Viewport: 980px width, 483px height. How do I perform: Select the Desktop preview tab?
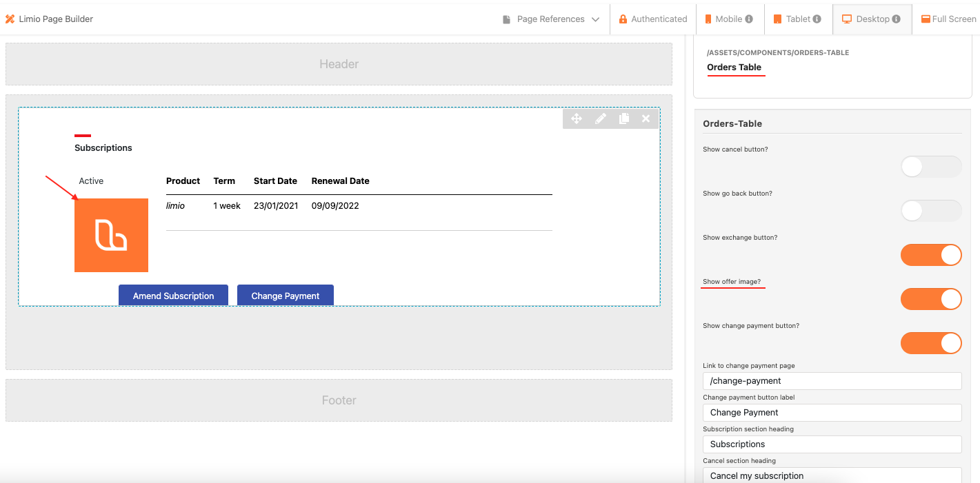point(872,19)
